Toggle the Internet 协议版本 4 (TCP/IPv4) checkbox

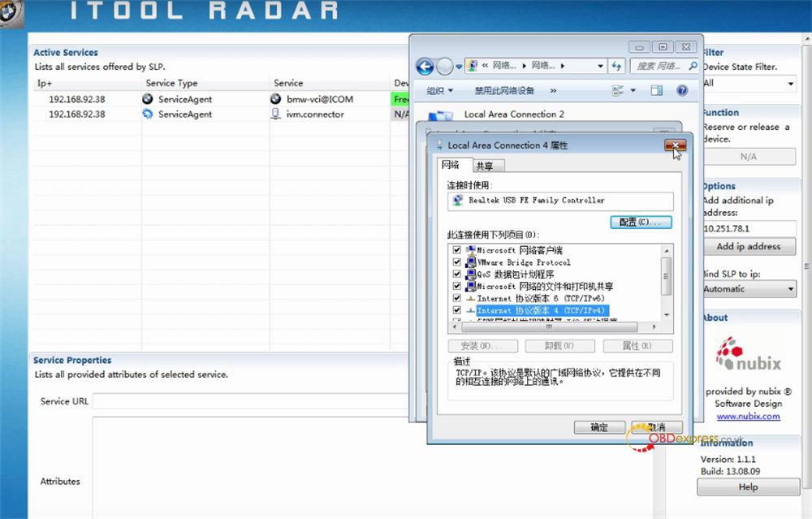coord(456,310)
